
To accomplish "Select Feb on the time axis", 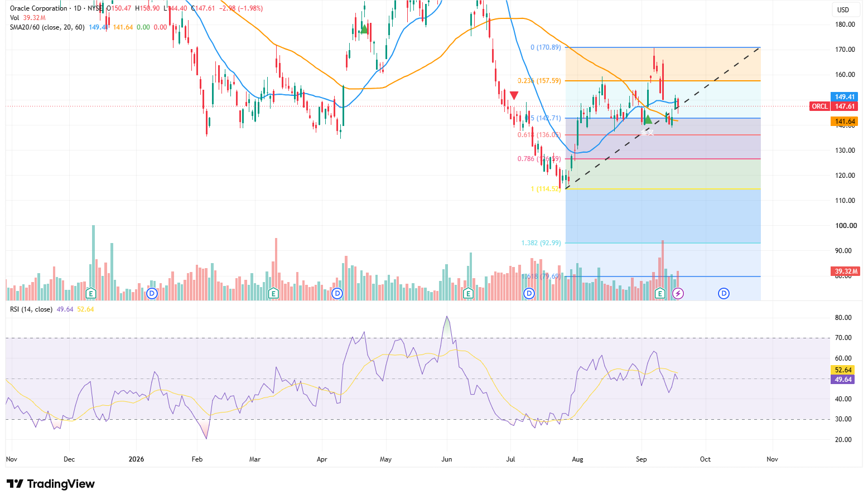I will [197, 459].
